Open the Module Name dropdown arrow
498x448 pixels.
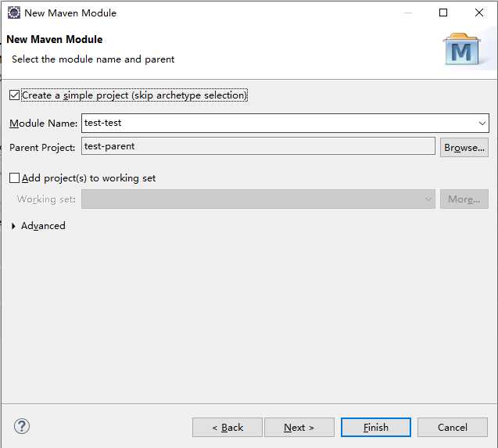click(x=482, y=123)
